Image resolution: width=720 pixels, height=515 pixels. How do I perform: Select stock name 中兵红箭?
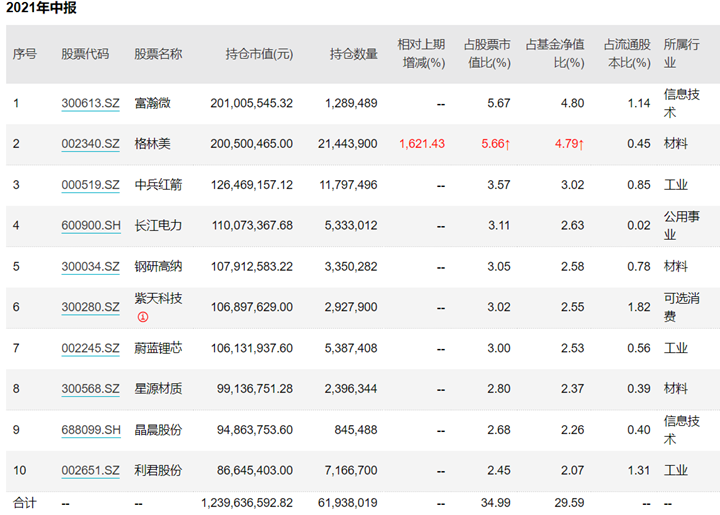158,185
